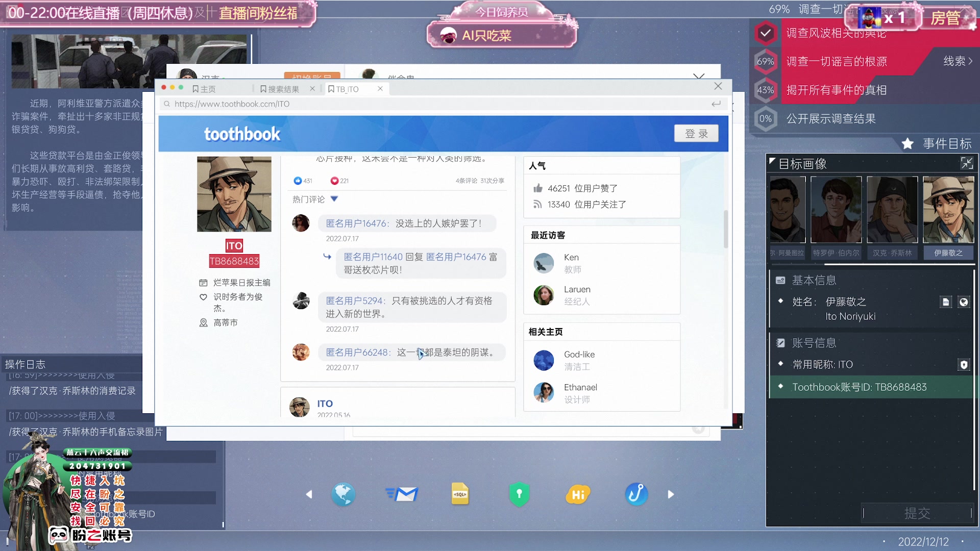The height and width of the screenshot is (551, 980).
Task: Click the browser page vertical scrollbar
Action: click(x=725, y=229)
